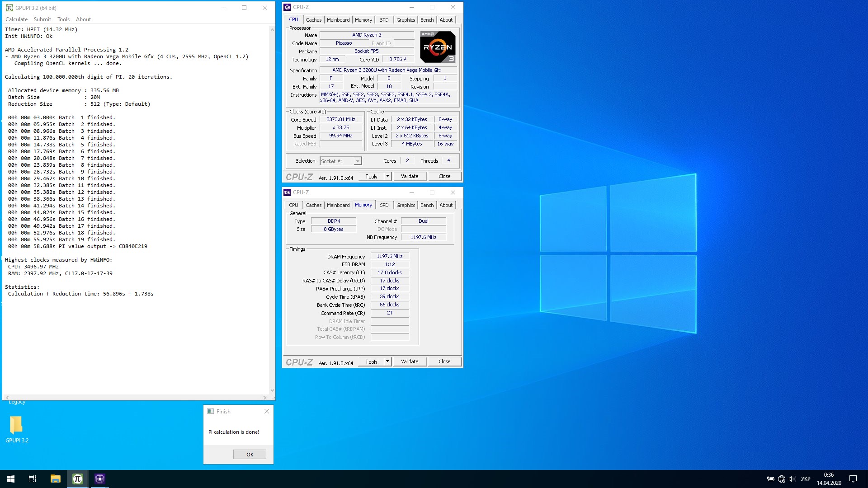Open Task View on the taskbar
Image resolution: width=868 pixels, height=488 pixels.
[33, 479]
